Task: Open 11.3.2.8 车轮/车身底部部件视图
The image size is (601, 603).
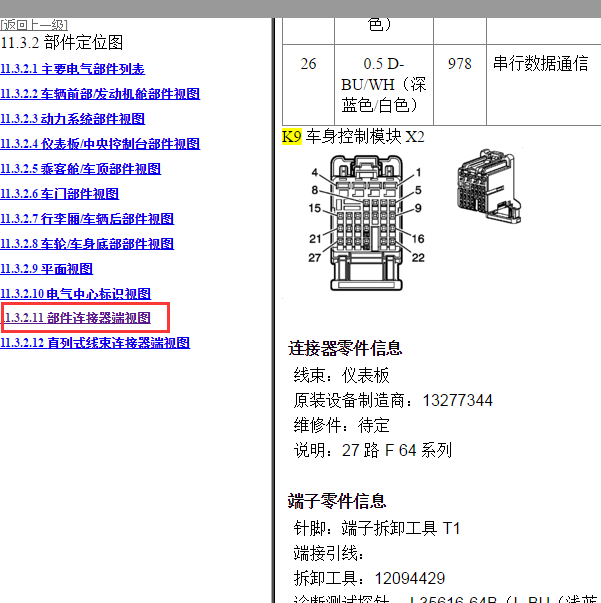Action: point(87,244)
